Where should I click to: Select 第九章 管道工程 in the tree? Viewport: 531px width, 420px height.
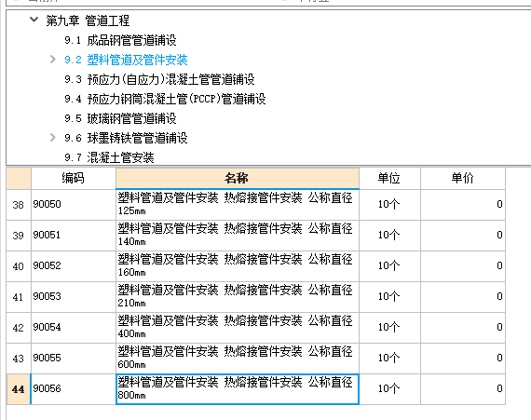[x=88, y=20]
